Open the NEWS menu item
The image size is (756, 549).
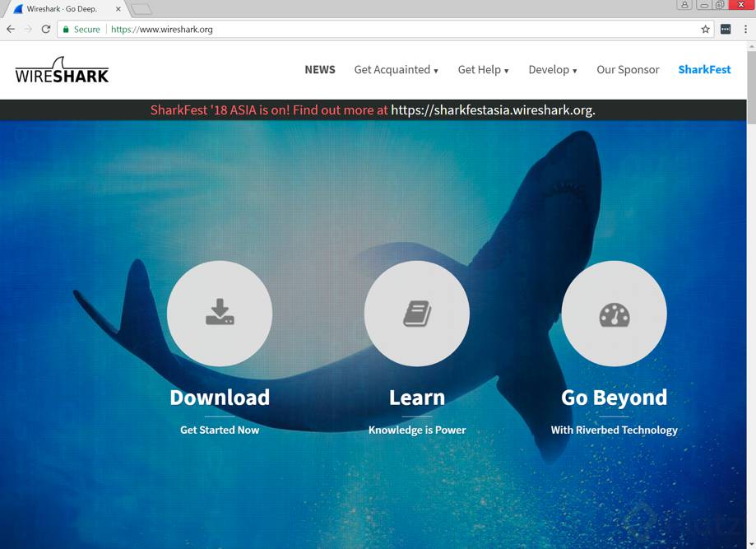(x=320, y=69)
